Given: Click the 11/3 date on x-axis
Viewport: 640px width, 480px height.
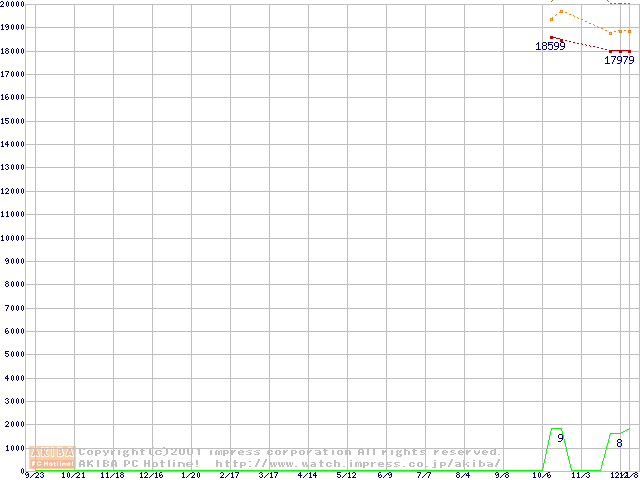Looking at the screenshot, I should tap(580, 476).
